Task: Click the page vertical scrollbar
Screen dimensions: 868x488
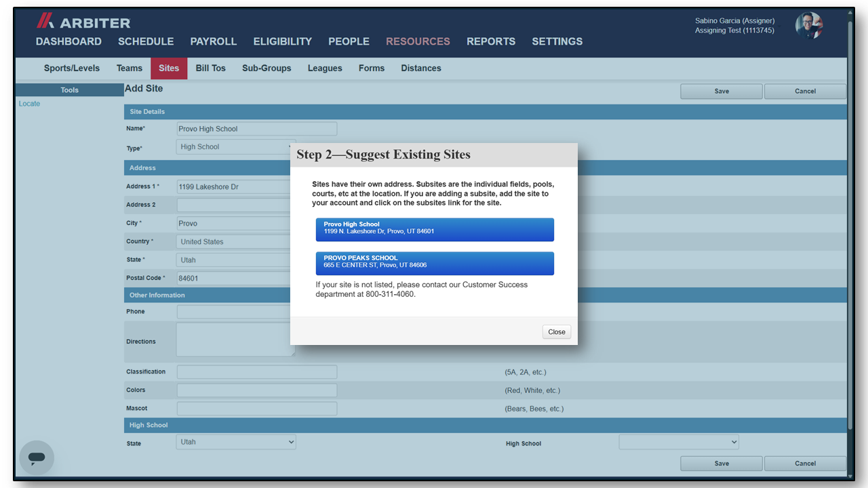Action: click(850, 224)
